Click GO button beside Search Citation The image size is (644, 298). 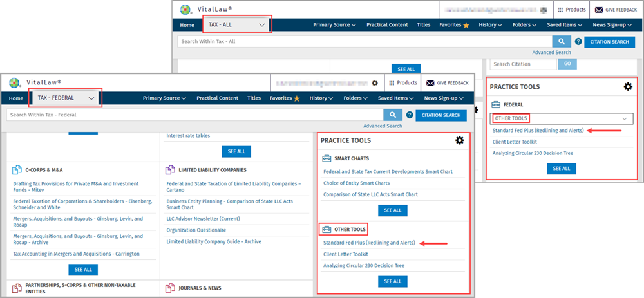tap(567, 64)
